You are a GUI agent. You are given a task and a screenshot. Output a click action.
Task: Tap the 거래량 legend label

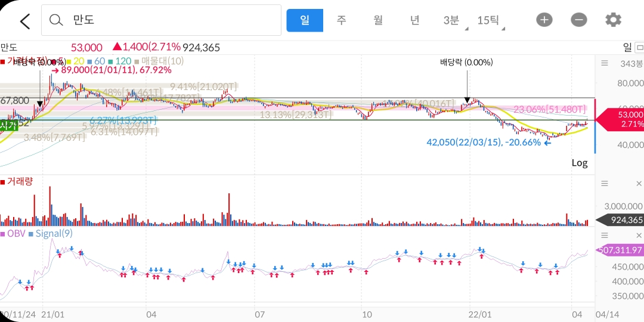pyautogui.click(x=17, y=181)
